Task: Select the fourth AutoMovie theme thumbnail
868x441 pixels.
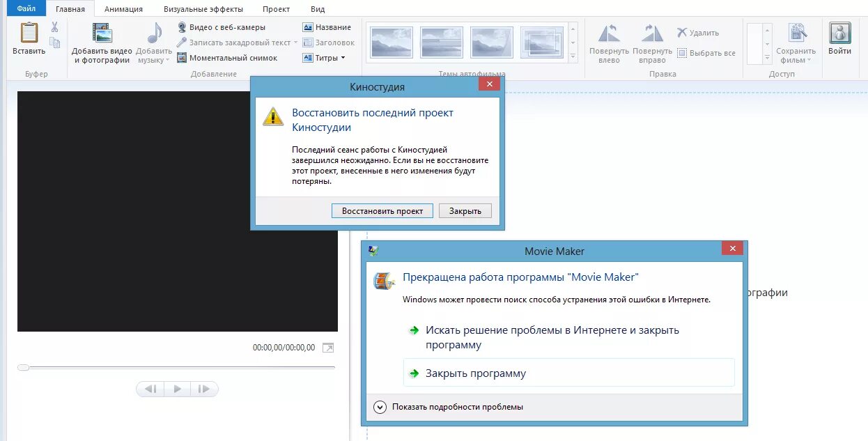Action: (542, 42)
